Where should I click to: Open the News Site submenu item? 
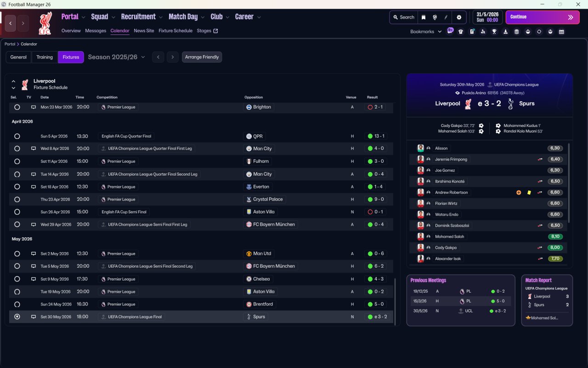(144, 31)
